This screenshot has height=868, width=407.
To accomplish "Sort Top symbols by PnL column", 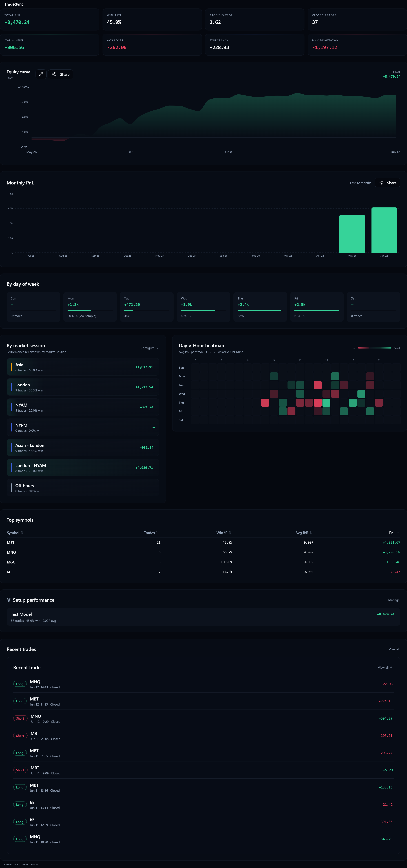I will pos(394,533).
